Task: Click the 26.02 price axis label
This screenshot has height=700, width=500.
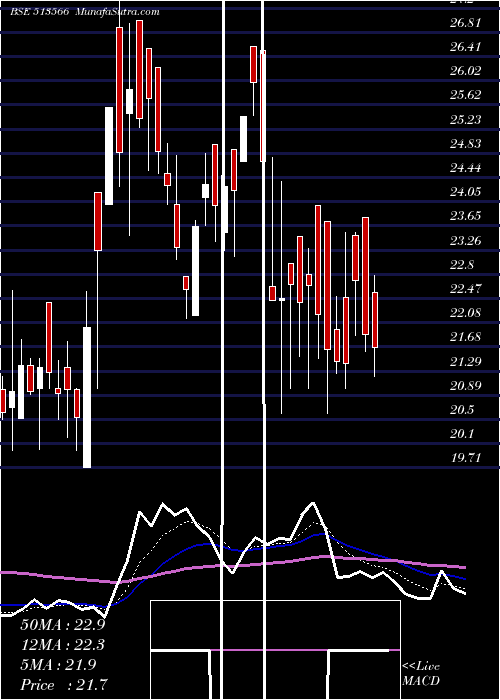Action: [x=466, y=71]
